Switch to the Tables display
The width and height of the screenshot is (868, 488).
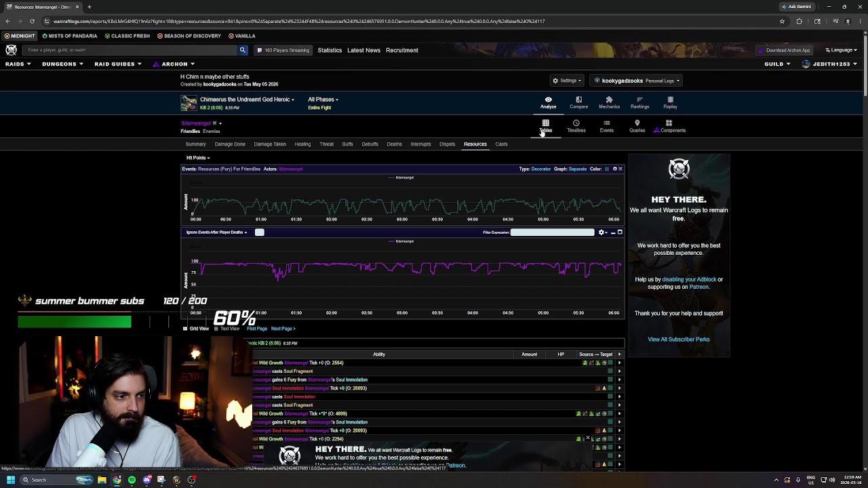click(x=545, y=126)
